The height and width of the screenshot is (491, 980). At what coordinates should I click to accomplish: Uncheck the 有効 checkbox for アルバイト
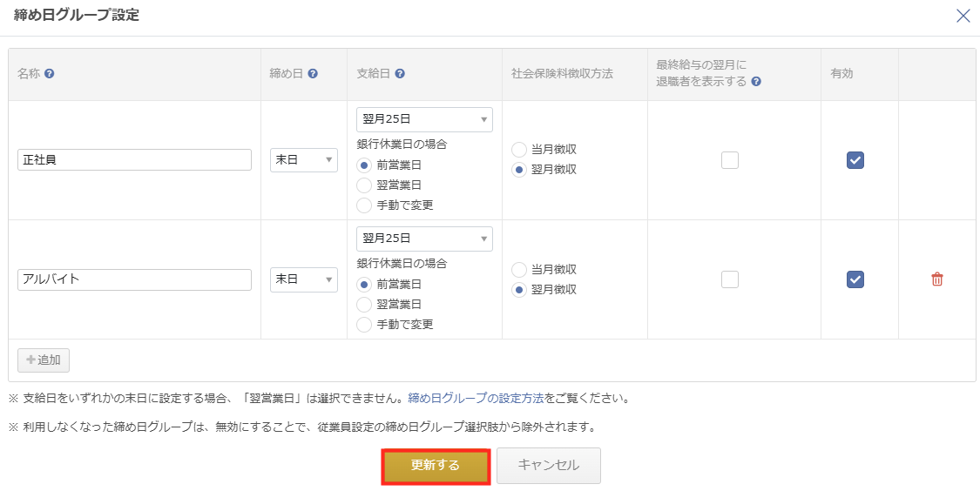pyautogui.click(x=855, y=279)
